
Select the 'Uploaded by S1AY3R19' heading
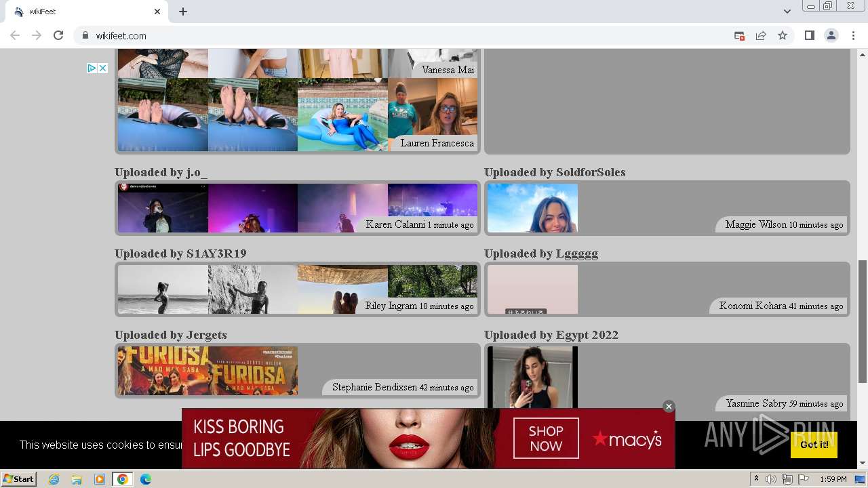coord(180,253)
